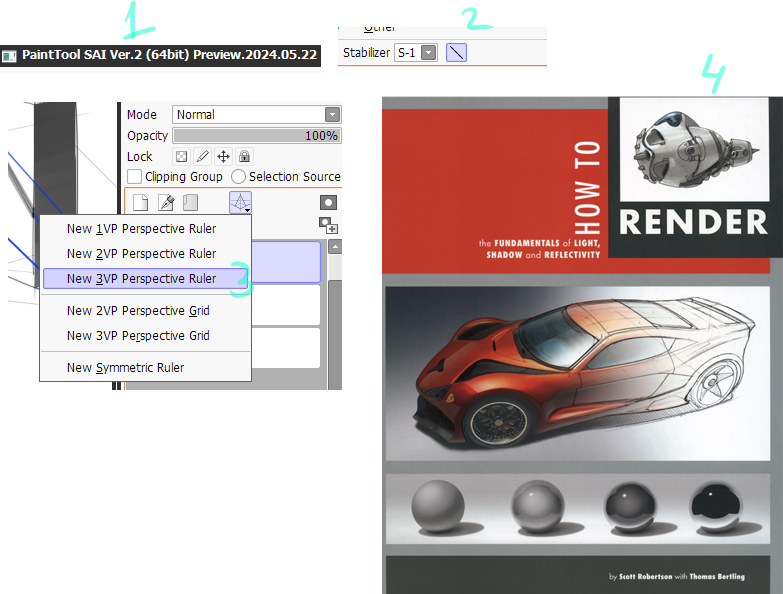
Task: Toggle lock transparent pixels (checkerboard icon)
Action: pyautogui.click(x=181, y=157)
